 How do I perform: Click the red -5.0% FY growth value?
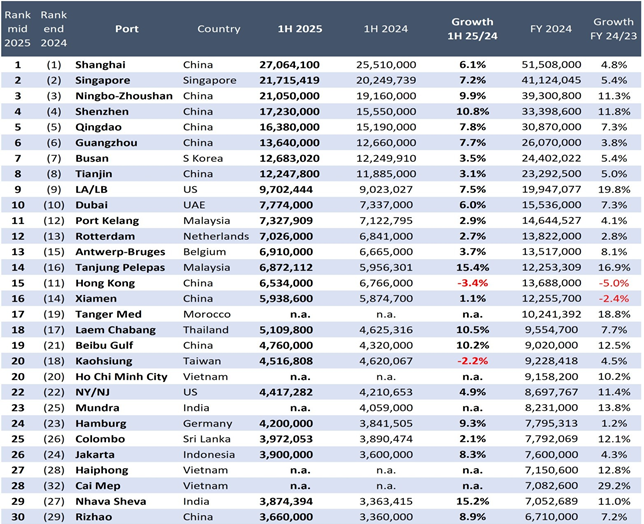[x=614, y=283]
